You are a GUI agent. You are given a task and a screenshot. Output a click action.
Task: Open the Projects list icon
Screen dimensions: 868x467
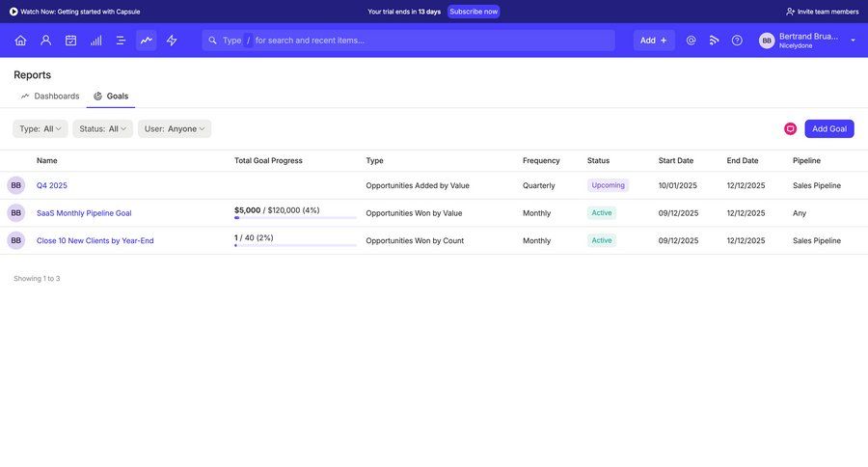click(121, 41)
